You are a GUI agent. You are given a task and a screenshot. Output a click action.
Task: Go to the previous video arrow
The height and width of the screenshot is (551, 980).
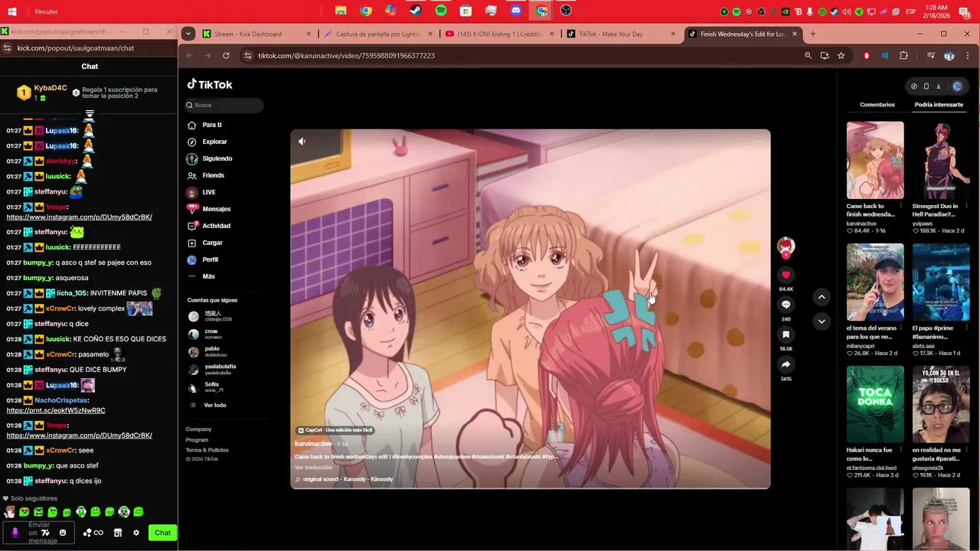(822, 297)
